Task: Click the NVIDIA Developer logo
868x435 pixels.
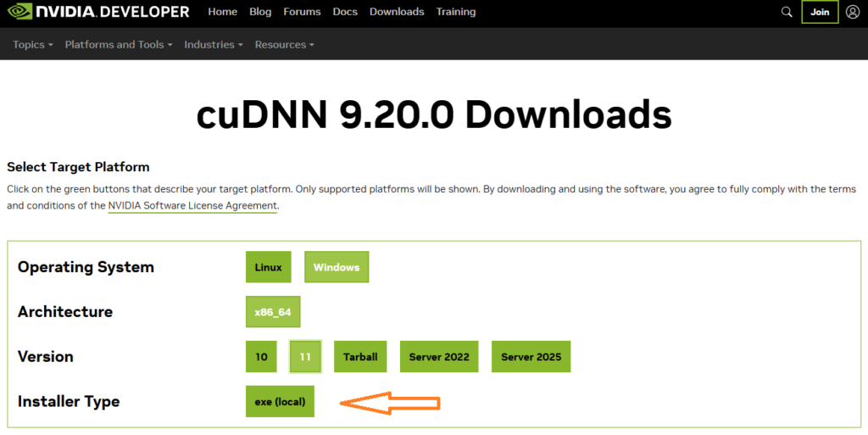Action: coord(101,12)
